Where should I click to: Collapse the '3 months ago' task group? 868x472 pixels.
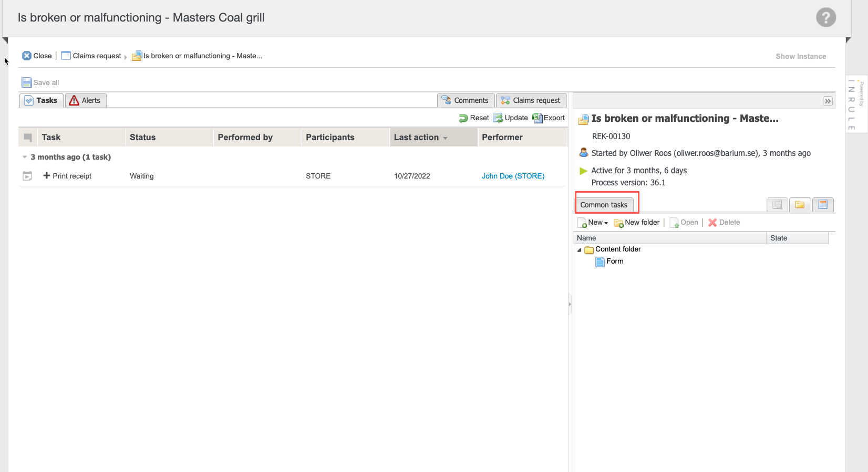pos(25,157)
